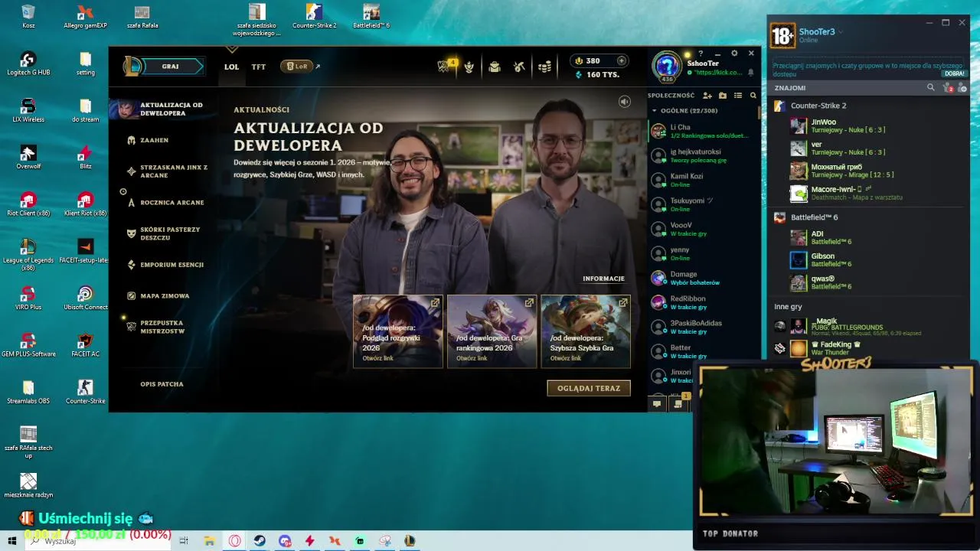Click the Wyszukaj taskbar search field
Screen dimensions: 980x551
[98, 541]
